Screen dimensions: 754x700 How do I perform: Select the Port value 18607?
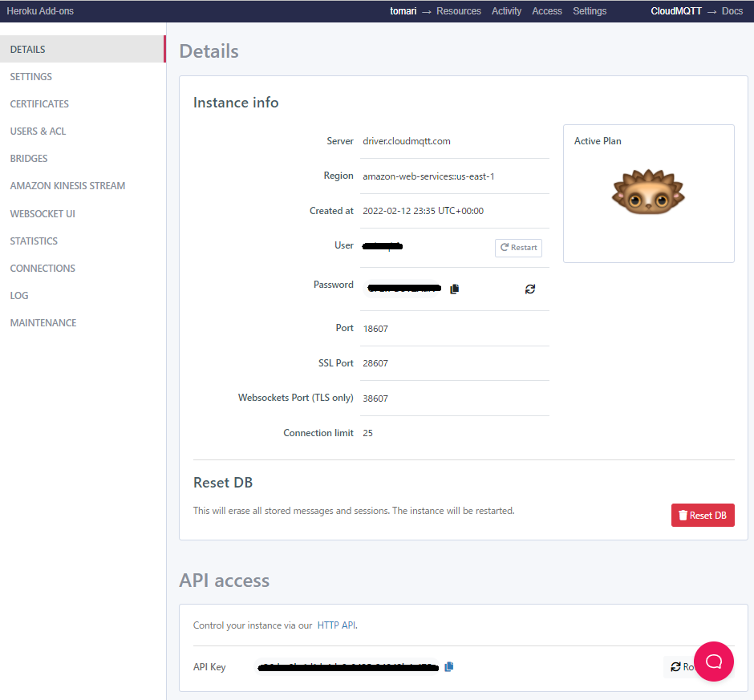click(375, 329)
